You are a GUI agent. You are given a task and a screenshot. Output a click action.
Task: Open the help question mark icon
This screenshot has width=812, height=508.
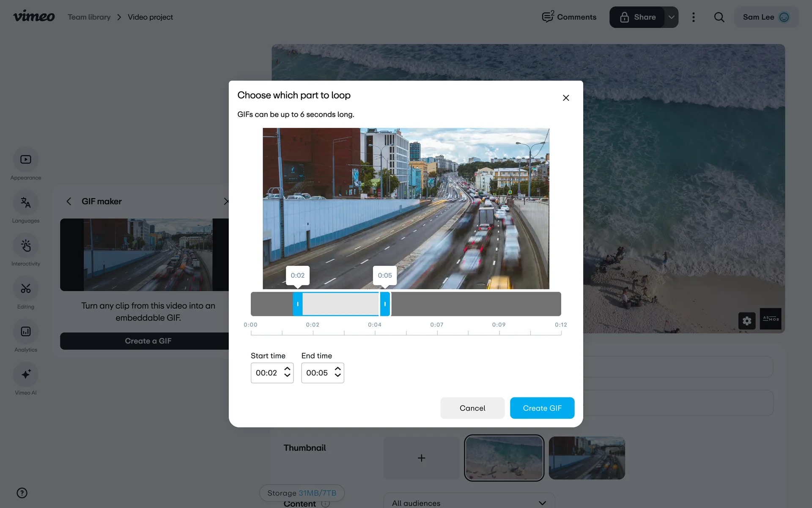tap(22, 493)
